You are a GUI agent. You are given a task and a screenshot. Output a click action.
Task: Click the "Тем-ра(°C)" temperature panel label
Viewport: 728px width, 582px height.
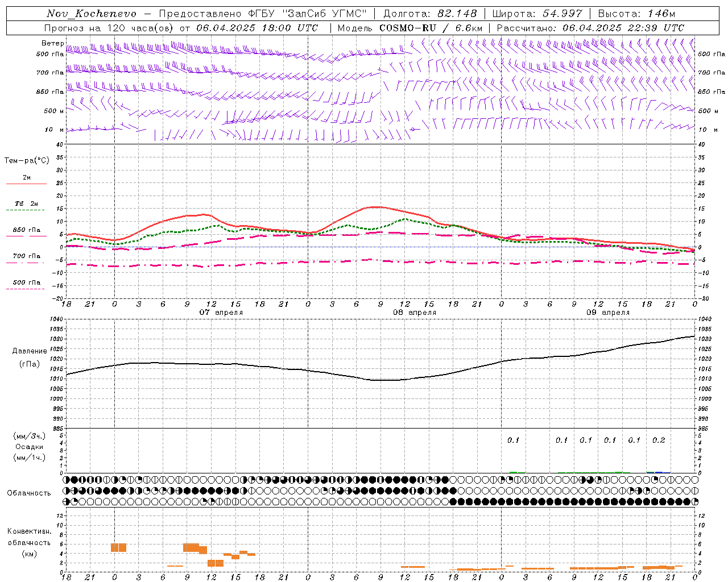(27, 161)
